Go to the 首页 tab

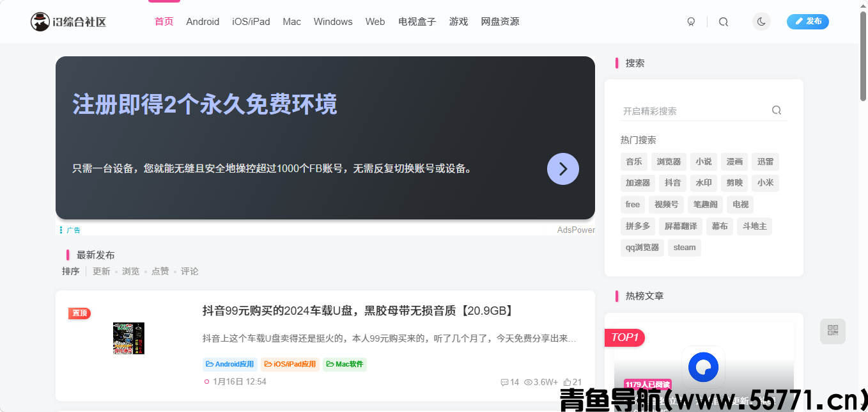point(164,22)
